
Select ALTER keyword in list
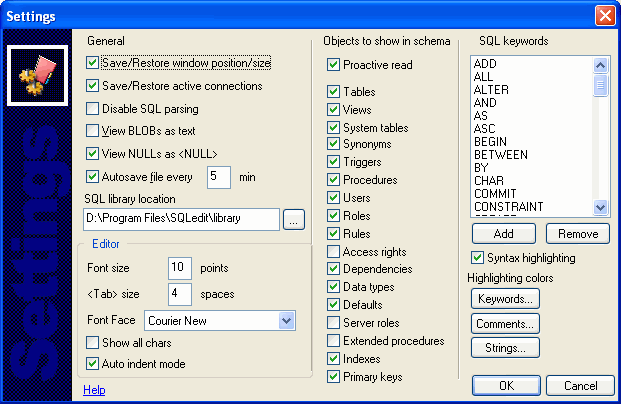(x=491, y=90)
